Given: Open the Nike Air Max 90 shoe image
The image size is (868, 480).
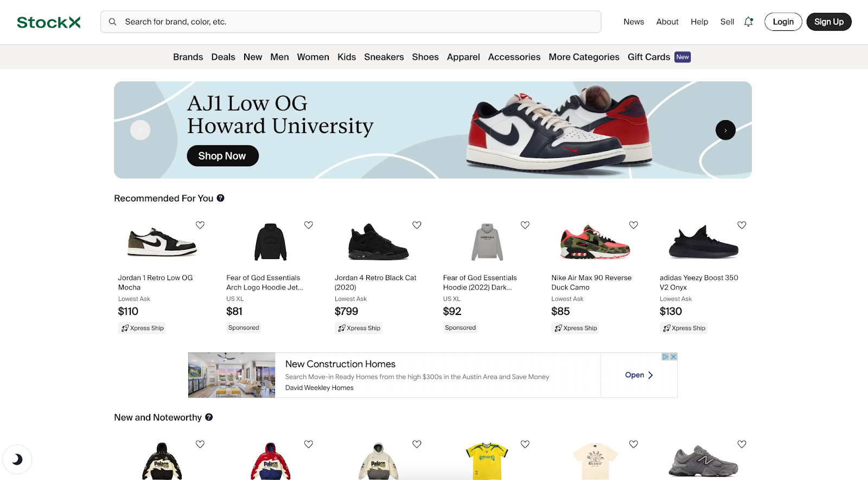Looking at the screenshot, I should 595,242.
